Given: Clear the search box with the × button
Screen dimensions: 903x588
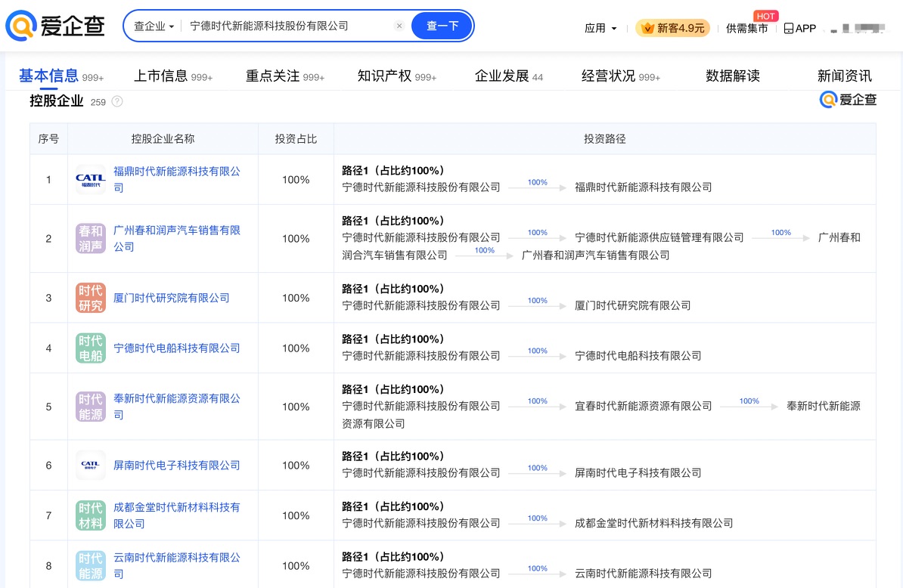Looking at the screenshot, I should click(399, 25).
